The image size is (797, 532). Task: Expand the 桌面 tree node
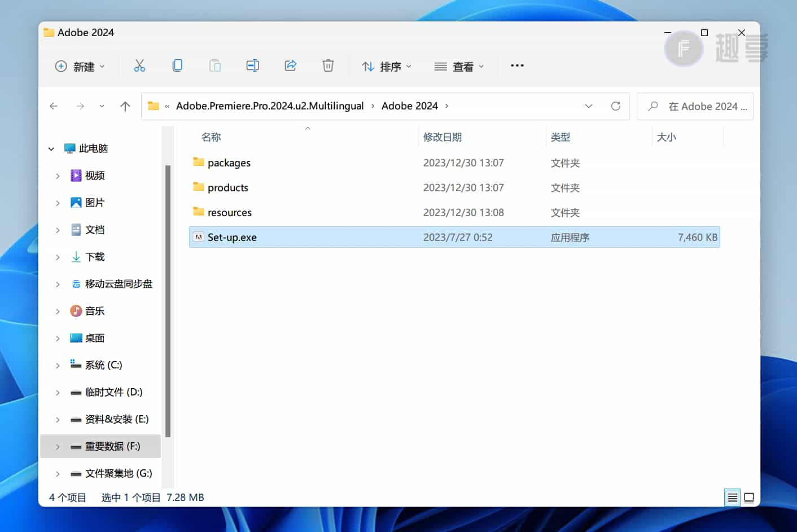[x=58, y=338]
